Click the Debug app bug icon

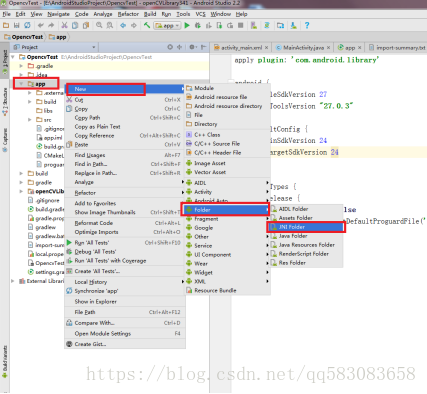[198, 25]
